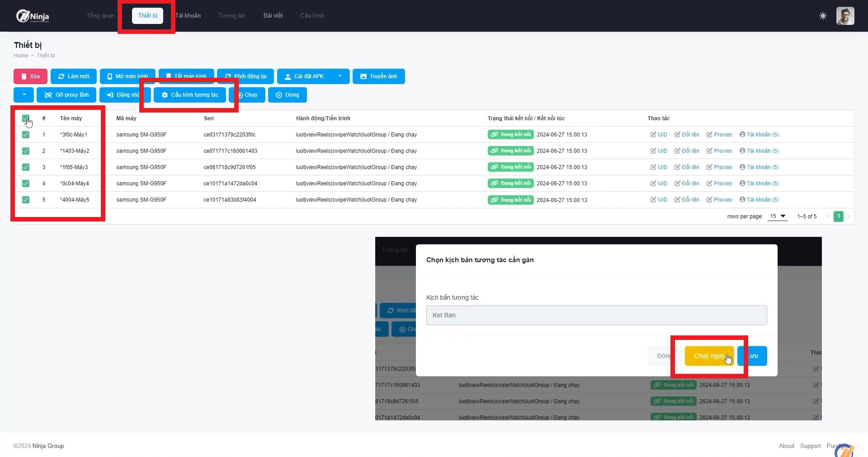
Task: View Tài khoản (5) for *0c04-Máy4
Action: tap(759, 184)
